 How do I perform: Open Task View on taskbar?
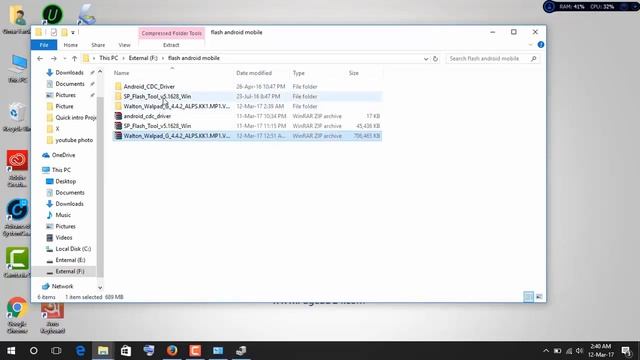[x=56, y=351]
